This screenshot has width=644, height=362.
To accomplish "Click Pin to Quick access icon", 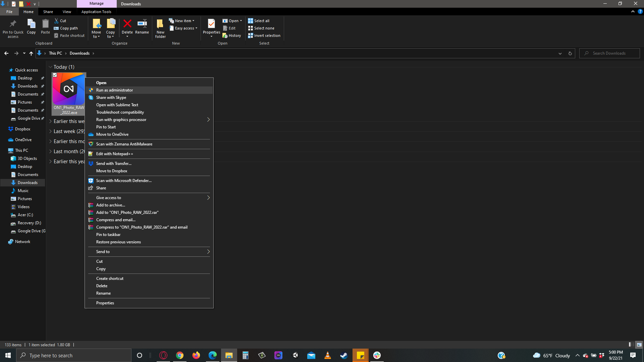I will pyautogui.click(x=13, y=24).
